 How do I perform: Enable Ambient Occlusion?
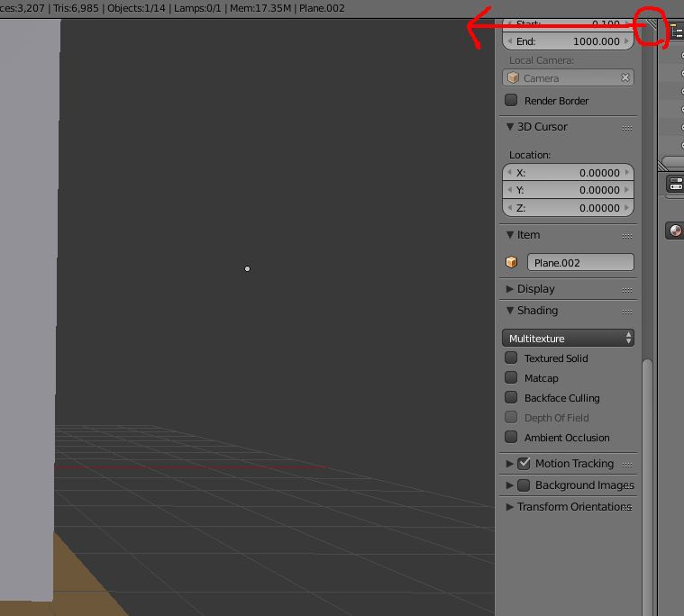(511, 437)
